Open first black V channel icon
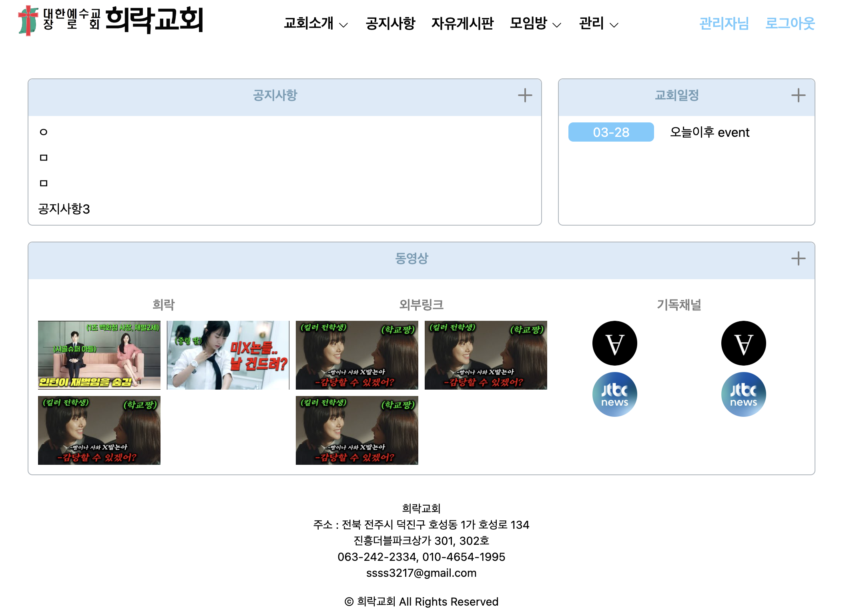847x616 pixels. tap(614, 343)
